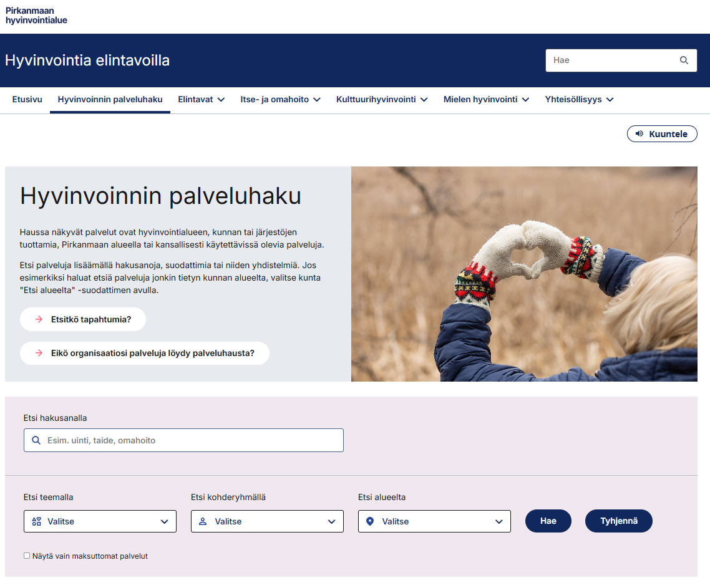Image resolution: width=710 pixels, height=588 pixels.
Task: Click the Hyvinvointia elintavoilla site title
Action: [87, 60]
